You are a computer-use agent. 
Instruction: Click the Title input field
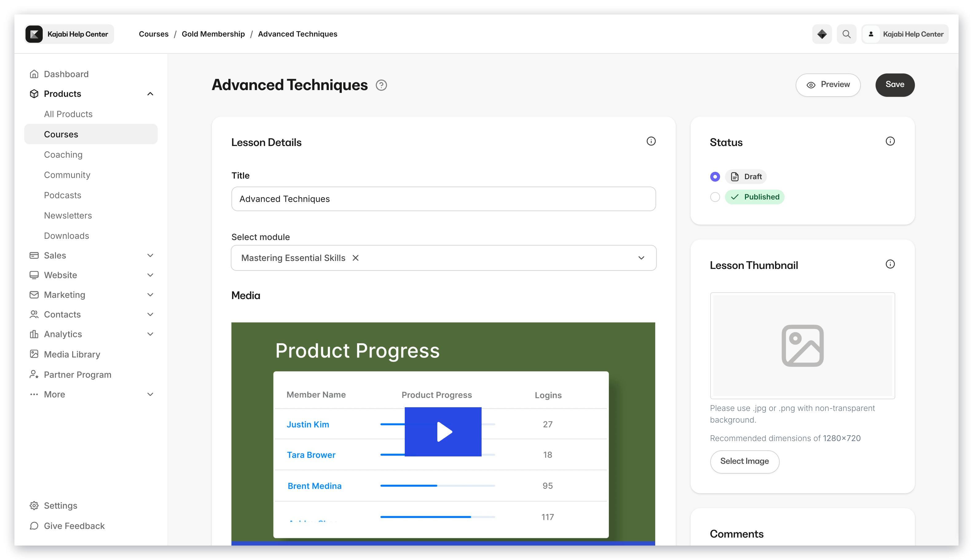443,199
